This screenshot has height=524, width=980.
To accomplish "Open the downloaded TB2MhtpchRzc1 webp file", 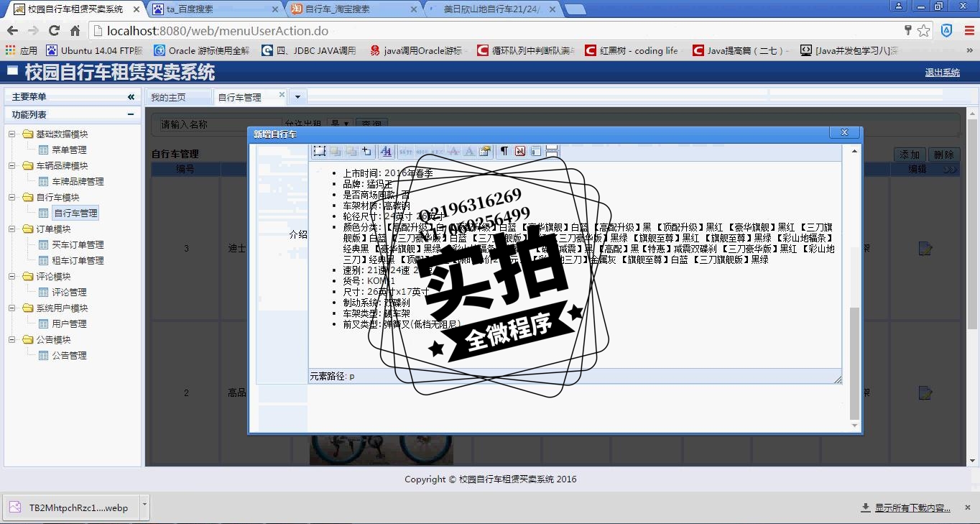I will [70, 507].
